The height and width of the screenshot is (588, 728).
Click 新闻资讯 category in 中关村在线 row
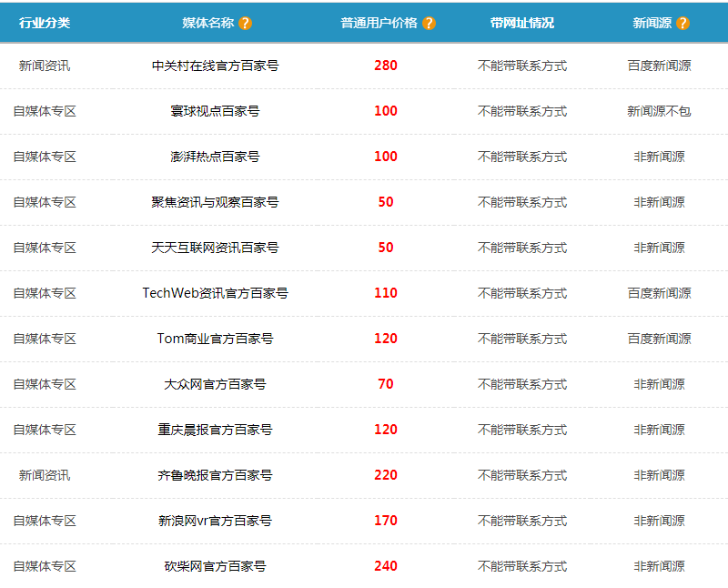click(x=45, y=66)
